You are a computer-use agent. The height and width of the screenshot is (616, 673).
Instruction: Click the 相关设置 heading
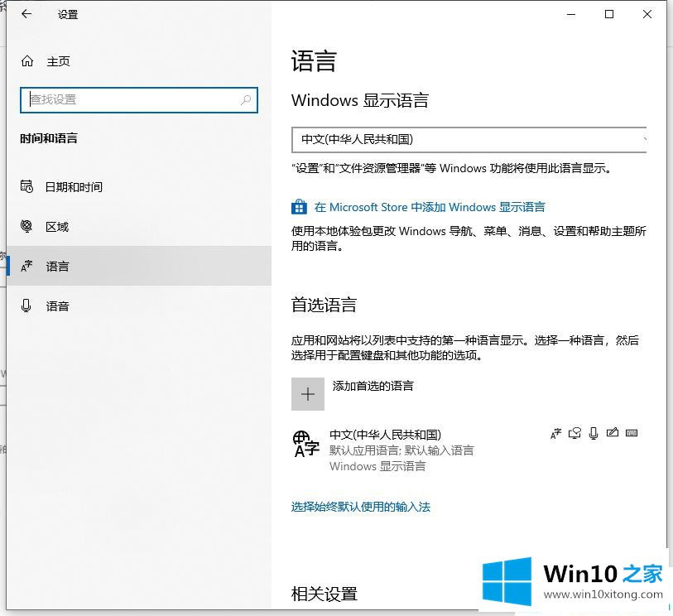pyautogui.click(x=324, y=594)
